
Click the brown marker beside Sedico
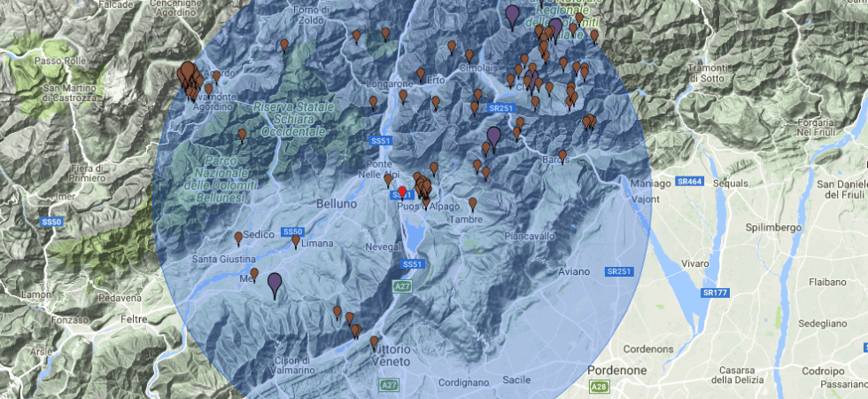pos(238,238)
